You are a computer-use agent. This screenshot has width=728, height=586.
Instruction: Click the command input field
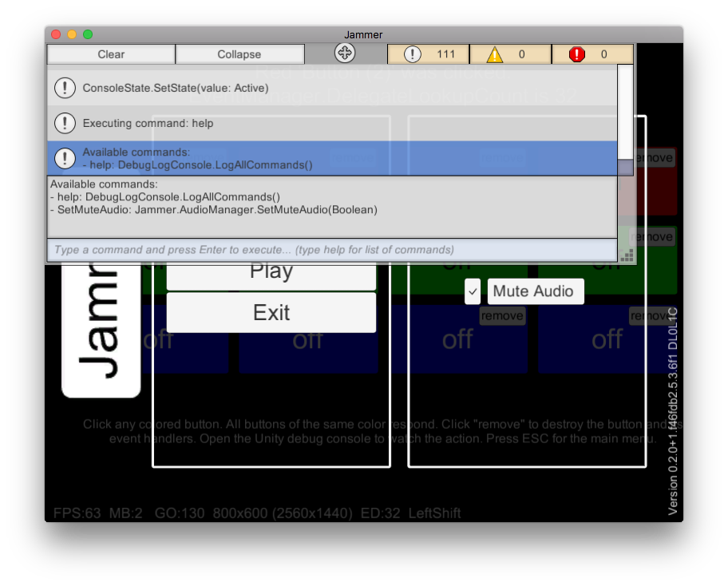click(319, 250)
